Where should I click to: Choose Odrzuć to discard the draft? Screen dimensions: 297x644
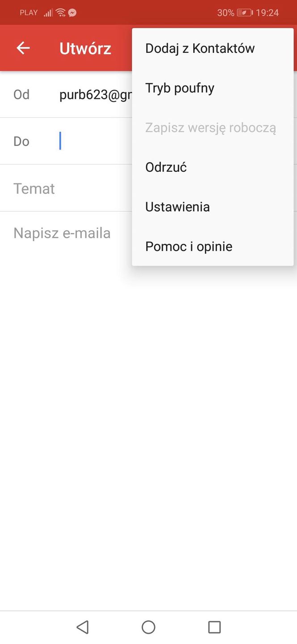(165, 167)
